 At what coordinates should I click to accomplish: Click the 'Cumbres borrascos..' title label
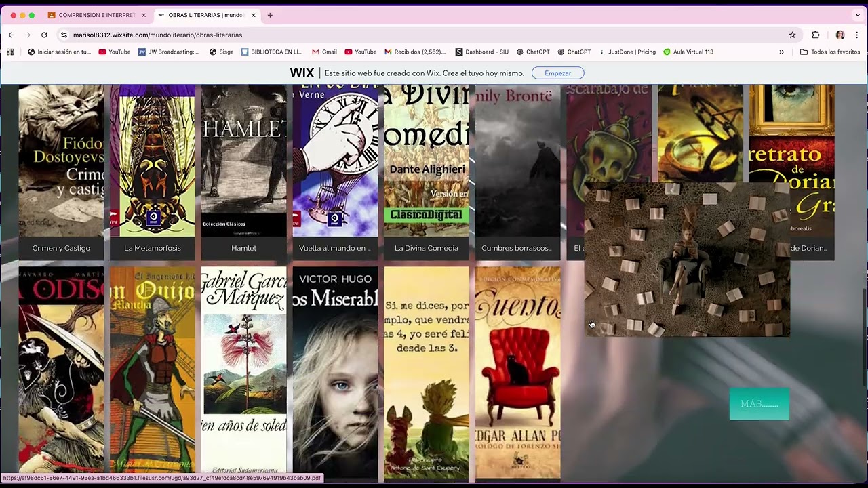(517, 248)
